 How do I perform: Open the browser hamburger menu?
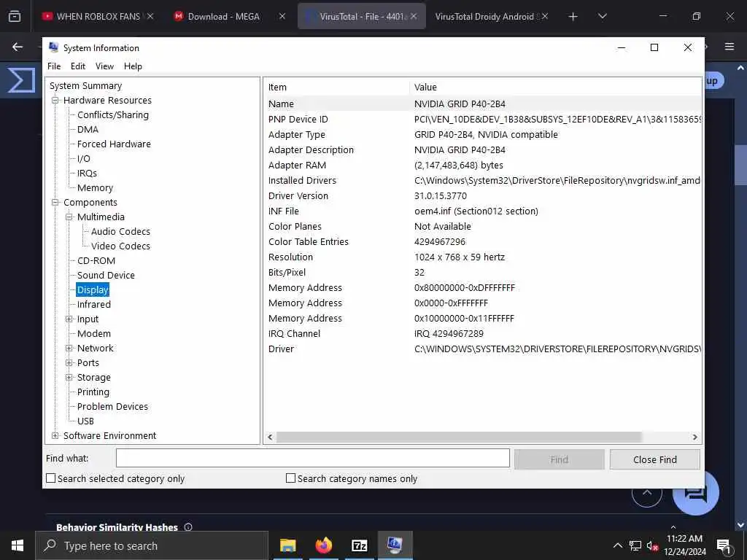(729, 47)
